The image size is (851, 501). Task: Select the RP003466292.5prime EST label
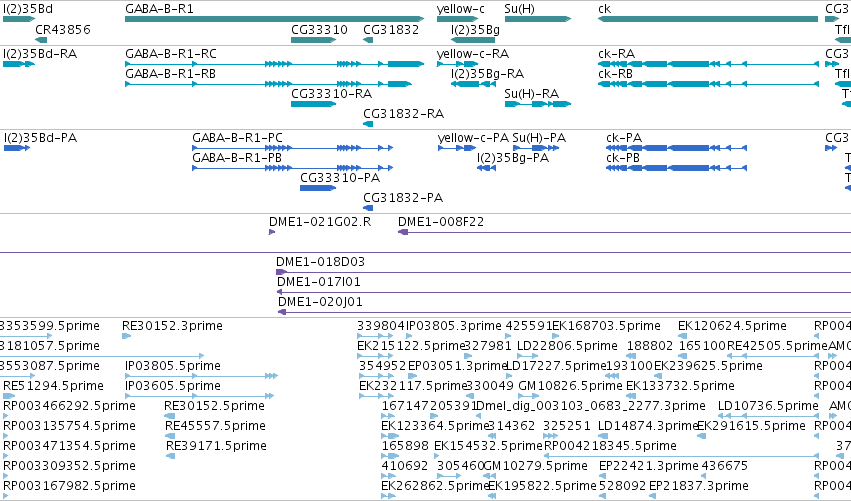69,406
